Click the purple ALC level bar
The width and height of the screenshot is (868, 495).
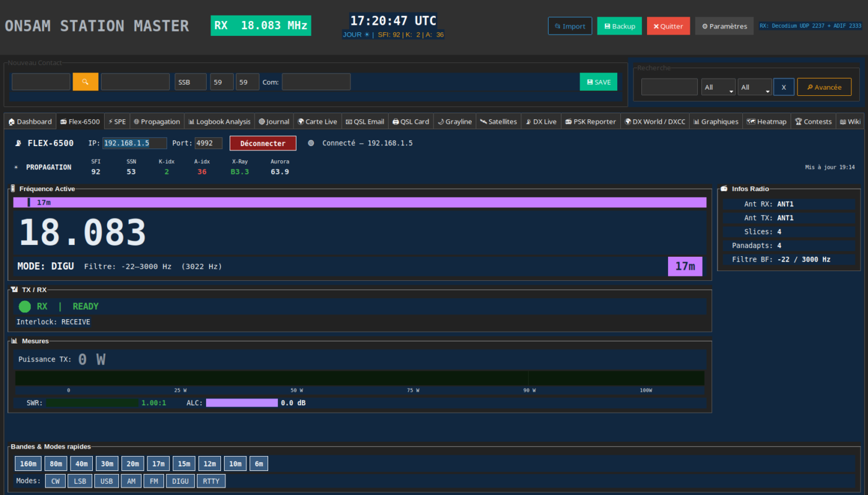[x=242, y=403]
